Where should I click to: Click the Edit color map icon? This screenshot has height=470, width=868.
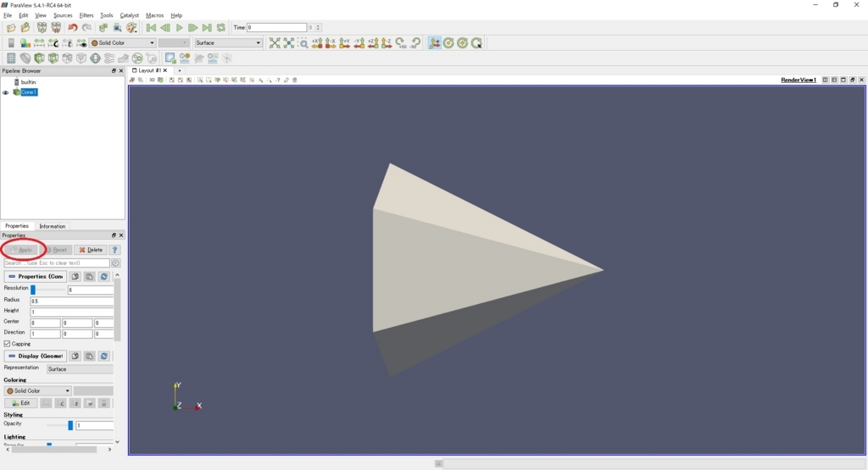click(x=25, y=43)
